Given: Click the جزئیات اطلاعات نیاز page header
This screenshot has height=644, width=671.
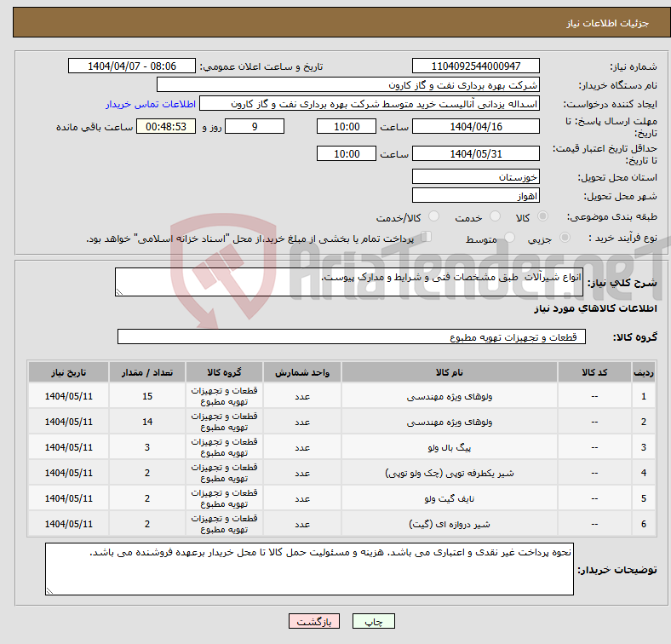Looking at the screenshot, I should point(608,23).
